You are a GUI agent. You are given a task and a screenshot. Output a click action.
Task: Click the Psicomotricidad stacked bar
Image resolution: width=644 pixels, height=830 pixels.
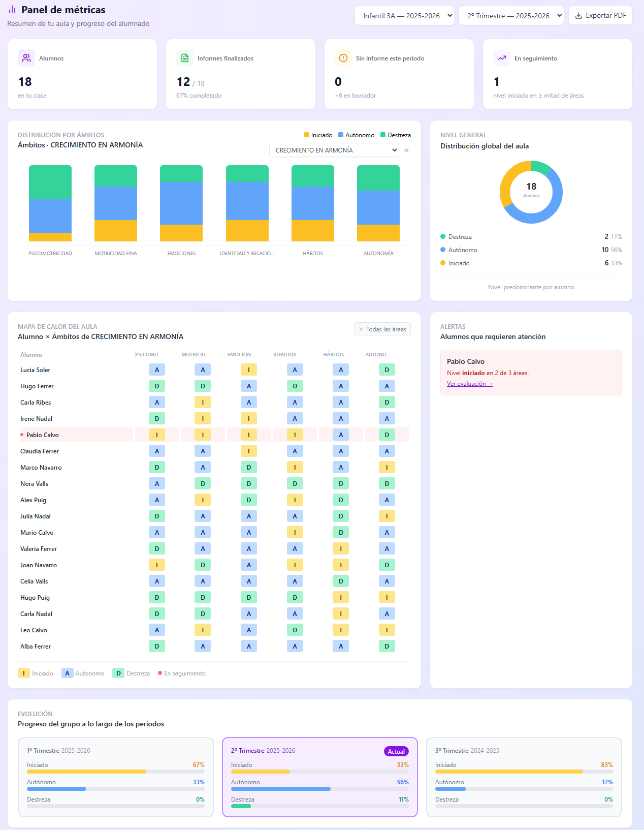[x=50, y=203]
